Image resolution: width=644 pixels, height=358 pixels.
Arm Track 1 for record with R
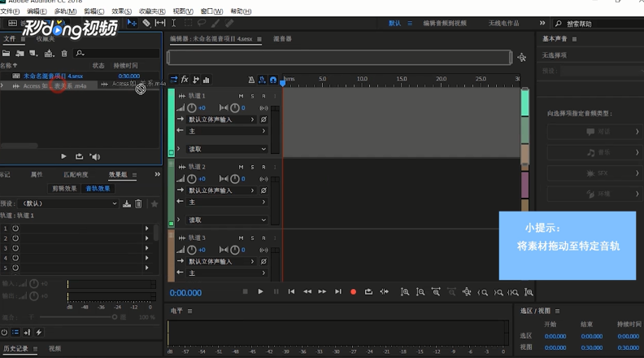(x=263, y=96)
